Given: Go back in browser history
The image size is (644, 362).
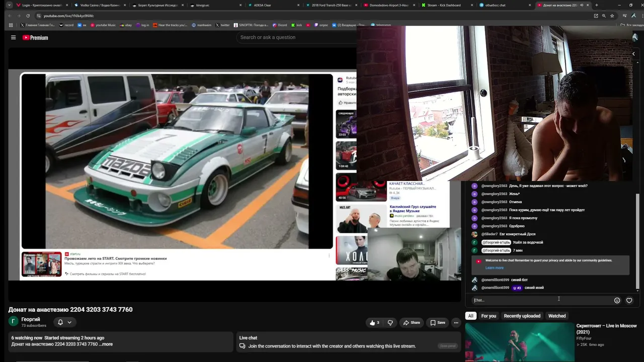Looking at the screenshot, I should click(10, 16).
